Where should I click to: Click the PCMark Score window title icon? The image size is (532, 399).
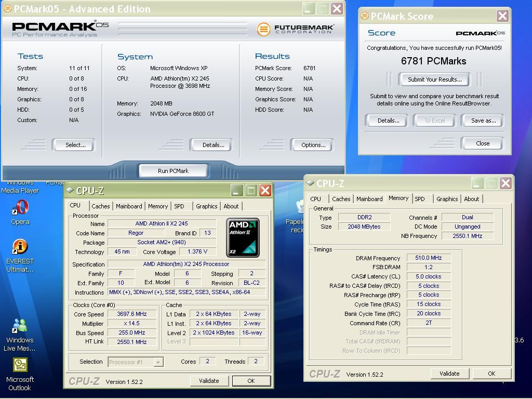click(364, 16)
